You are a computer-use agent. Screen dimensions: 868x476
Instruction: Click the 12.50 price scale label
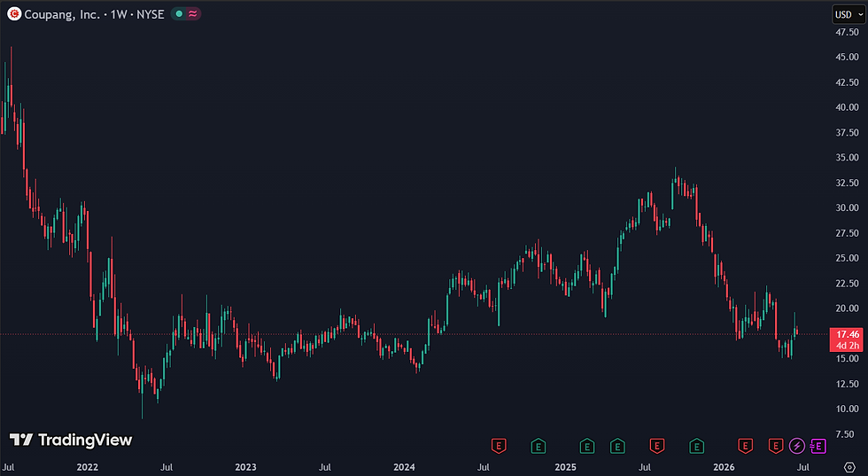point(847,384)
